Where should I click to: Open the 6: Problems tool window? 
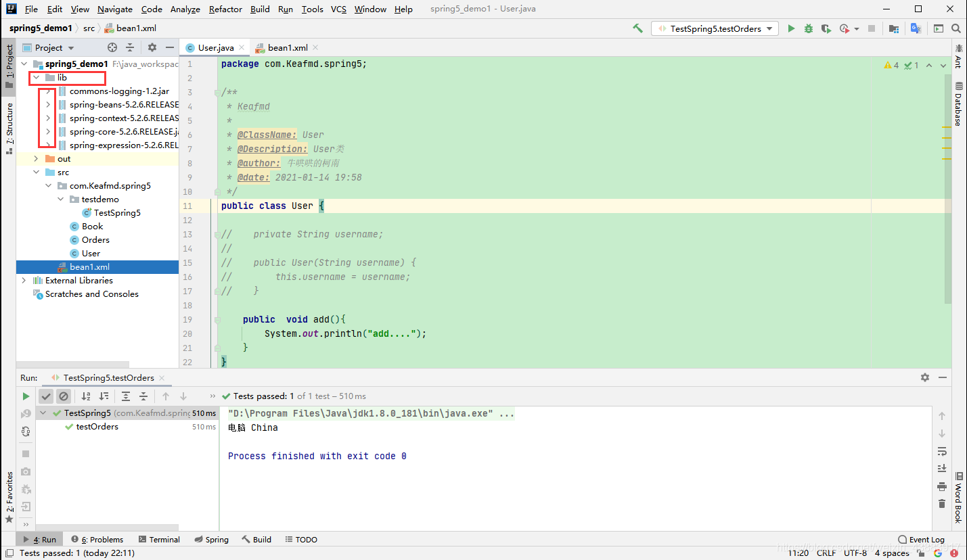97,540
